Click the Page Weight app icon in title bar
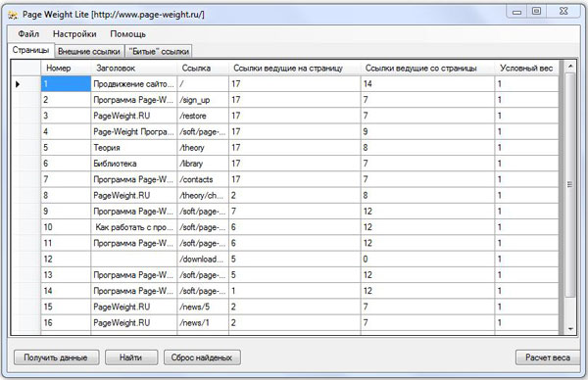The image size is (588, 380). point(13,15)
